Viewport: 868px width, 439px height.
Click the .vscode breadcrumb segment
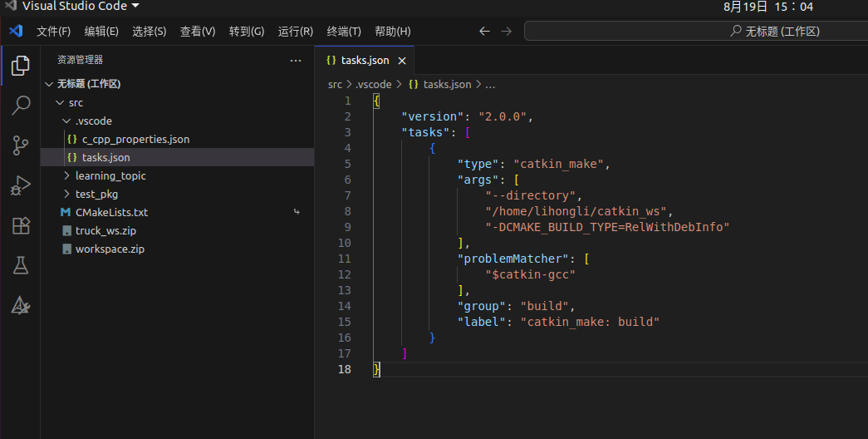374,84
